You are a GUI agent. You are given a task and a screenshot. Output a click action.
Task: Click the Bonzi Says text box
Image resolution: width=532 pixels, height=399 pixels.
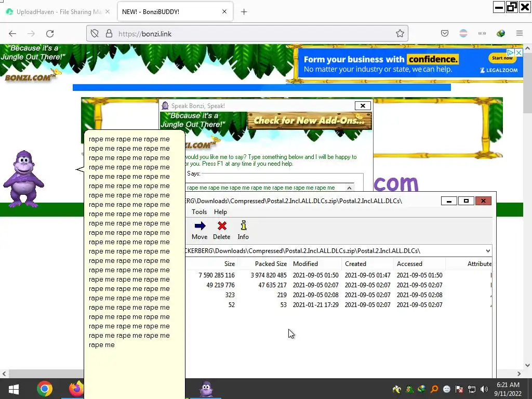point(265,188)
